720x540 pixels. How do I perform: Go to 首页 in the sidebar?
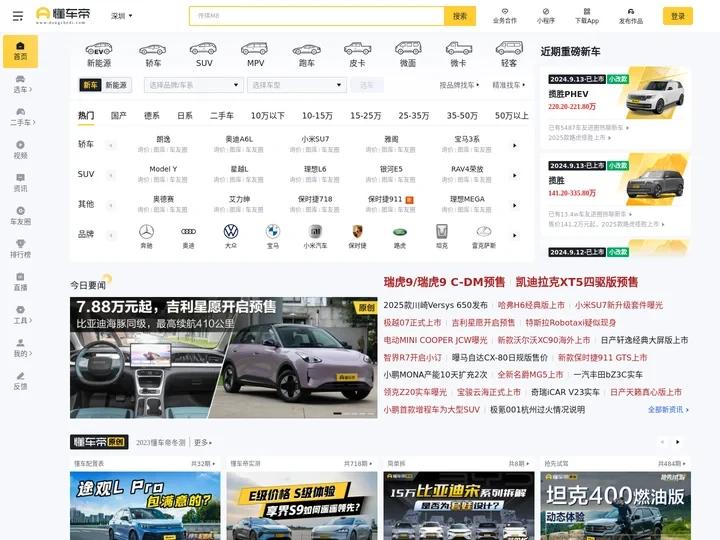click(x=20, y=51)
